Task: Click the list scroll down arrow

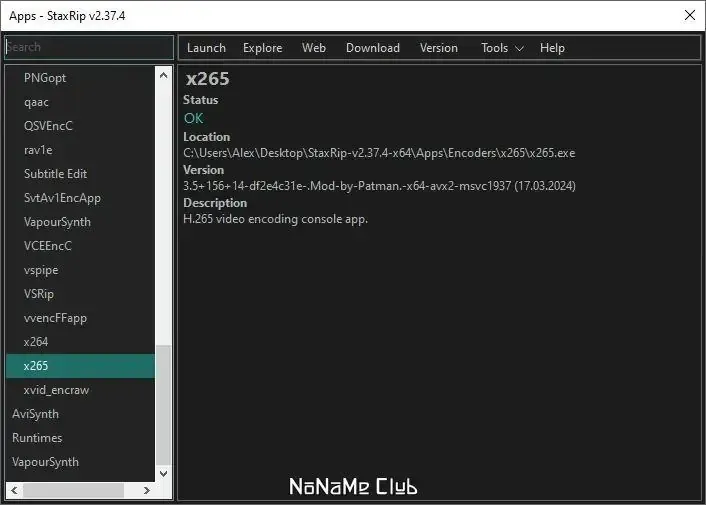Action: (163, 473)
